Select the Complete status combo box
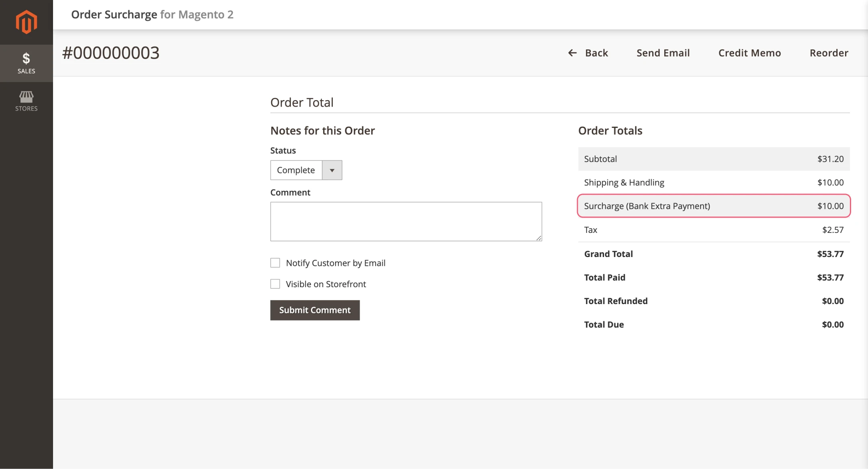 [x=297, y=170]
